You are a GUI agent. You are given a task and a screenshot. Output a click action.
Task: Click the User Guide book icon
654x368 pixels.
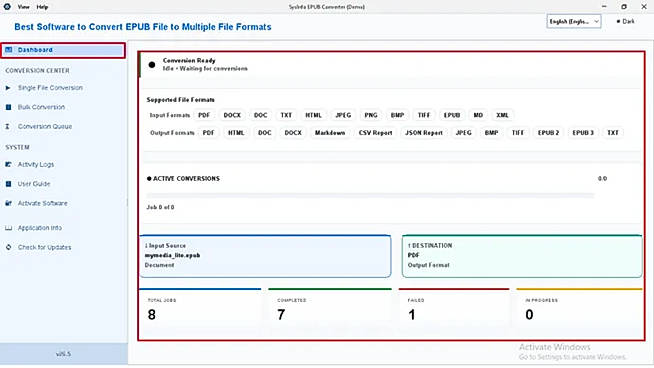click(x=8, y=184)
